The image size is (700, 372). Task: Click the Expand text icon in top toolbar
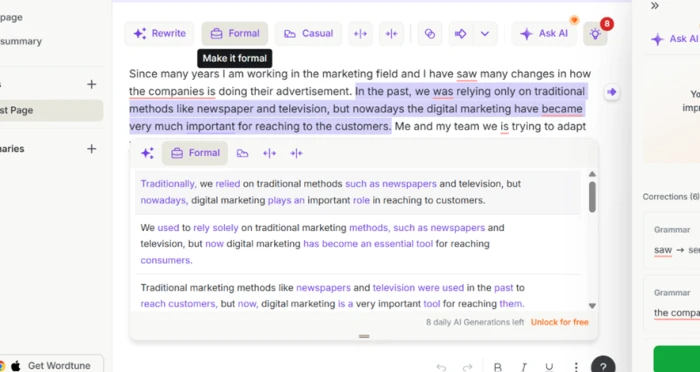360,33
